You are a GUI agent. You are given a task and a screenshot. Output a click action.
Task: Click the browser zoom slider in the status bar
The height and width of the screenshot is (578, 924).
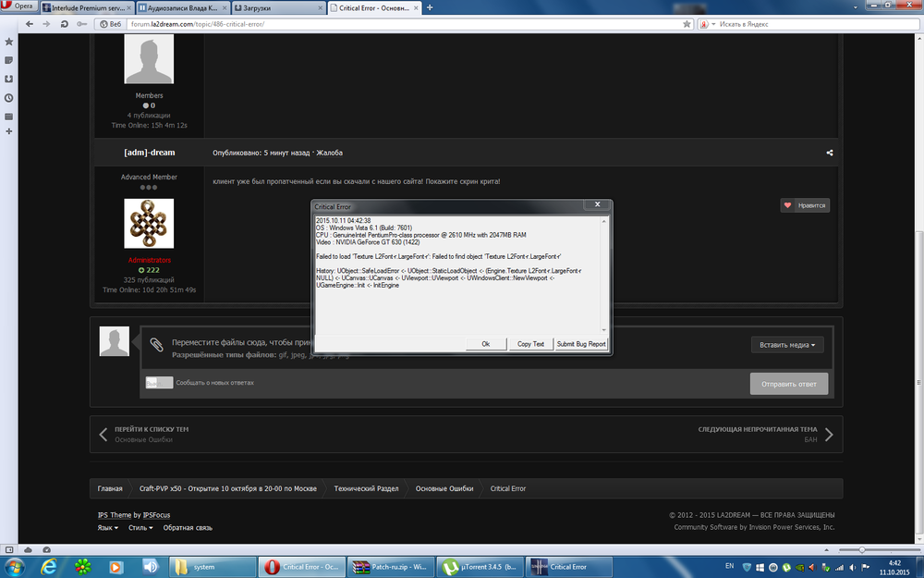click(861, 549)
